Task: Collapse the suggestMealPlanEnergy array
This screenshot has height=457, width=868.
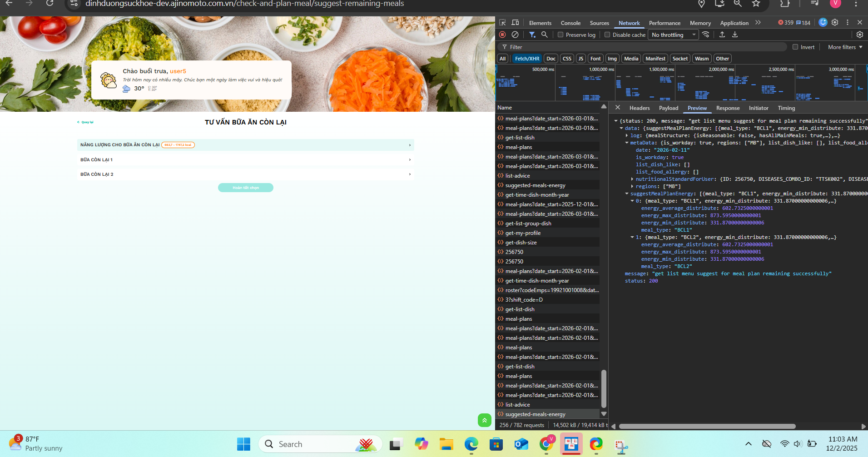Action: coord(627,194)
